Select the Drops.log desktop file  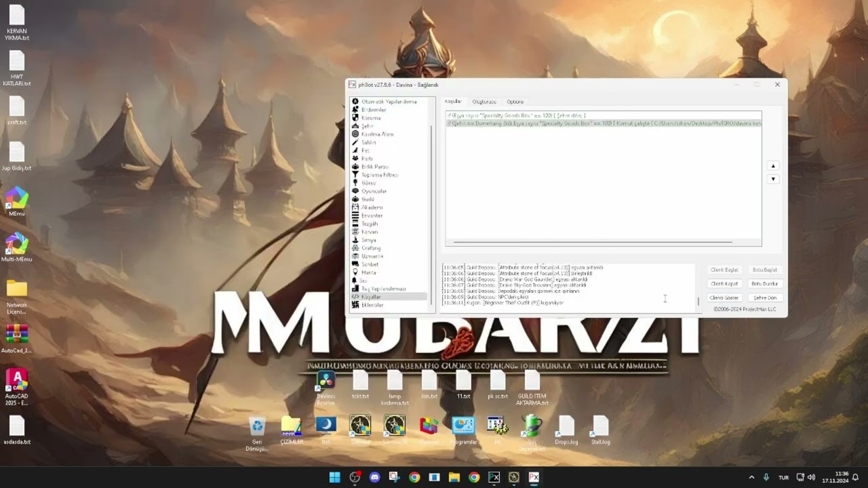(x=566, y=430)
